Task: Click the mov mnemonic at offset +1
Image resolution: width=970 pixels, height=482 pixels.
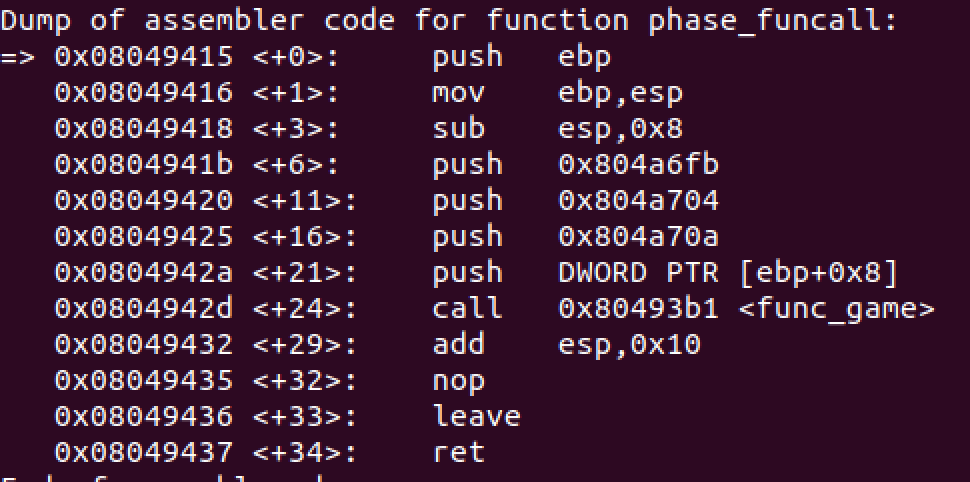Action: click(458, 93)
